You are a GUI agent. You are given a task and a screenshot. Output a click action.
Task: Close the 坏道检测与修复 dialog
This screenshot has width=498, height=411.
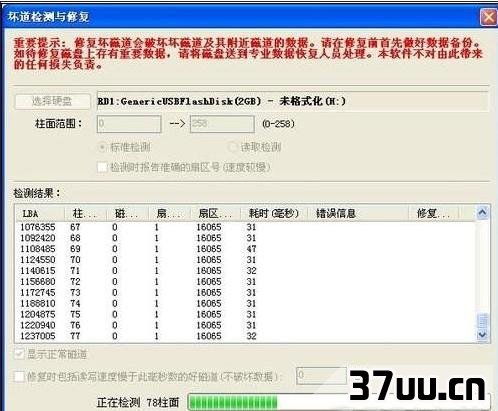coord(488,17)
